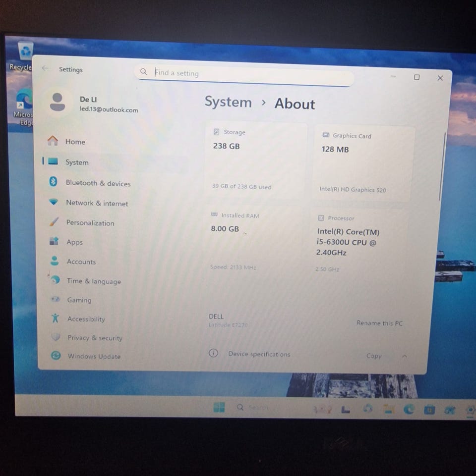Screen dimensions: 476x476
Task: Click the DELL device name text
Action: 216,317
